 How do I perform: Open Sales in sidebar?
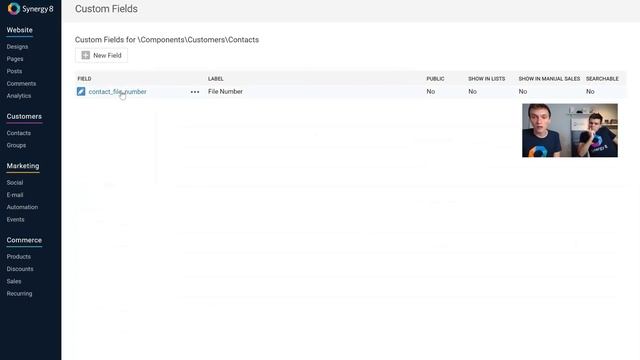coord(14,281)
